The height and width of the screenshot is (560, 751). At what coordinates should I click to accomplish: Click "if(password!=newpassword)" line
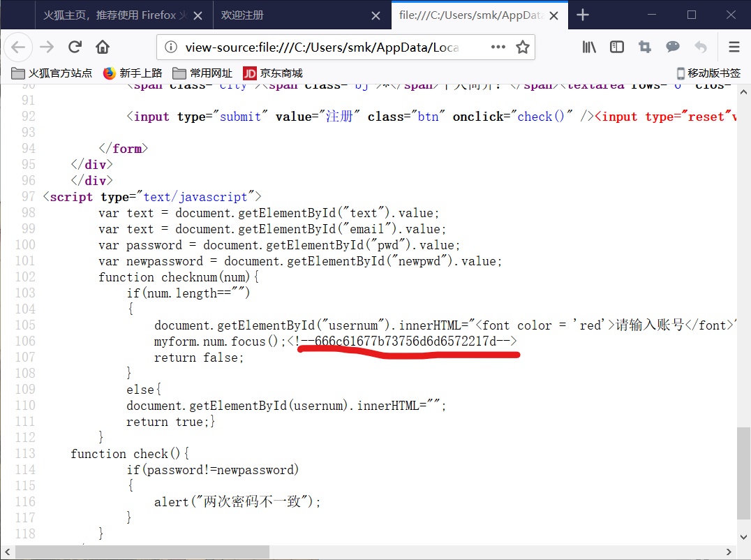click(x=213, y=469)
